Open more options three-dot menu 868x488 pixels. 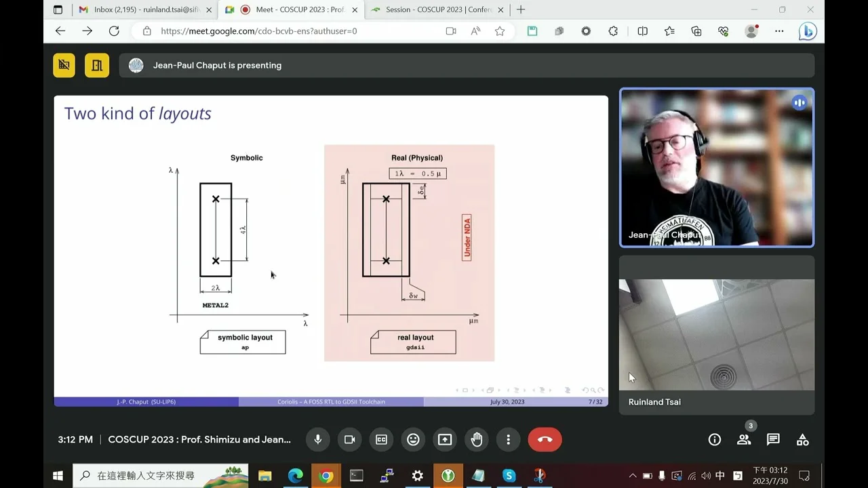[x=508, y=439]
